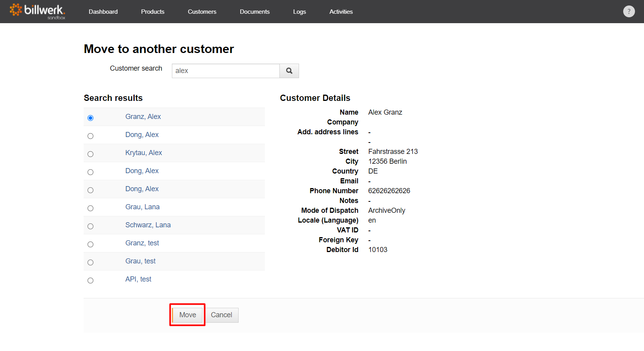Viewport: 644px width, 351px height.
Task: Open the Dashboard menu
Action: [103, 12]
